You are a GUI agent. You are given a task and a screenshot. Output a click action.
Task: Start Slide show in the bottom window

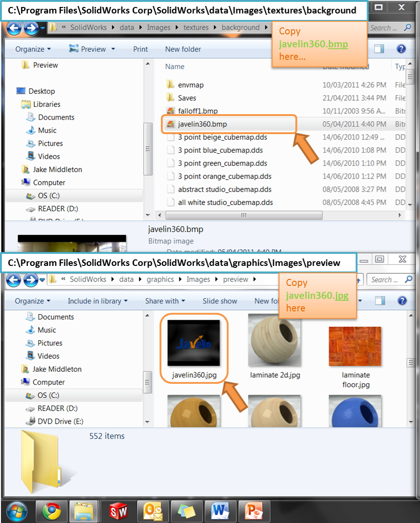(x=220, y=301)
